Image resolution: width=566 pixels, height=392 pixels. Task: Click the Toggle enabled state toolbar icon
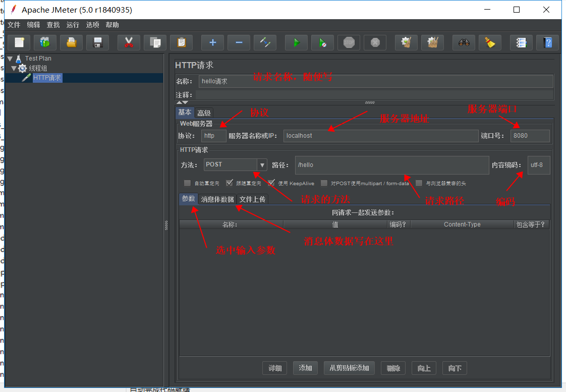[x=265, y=42]
